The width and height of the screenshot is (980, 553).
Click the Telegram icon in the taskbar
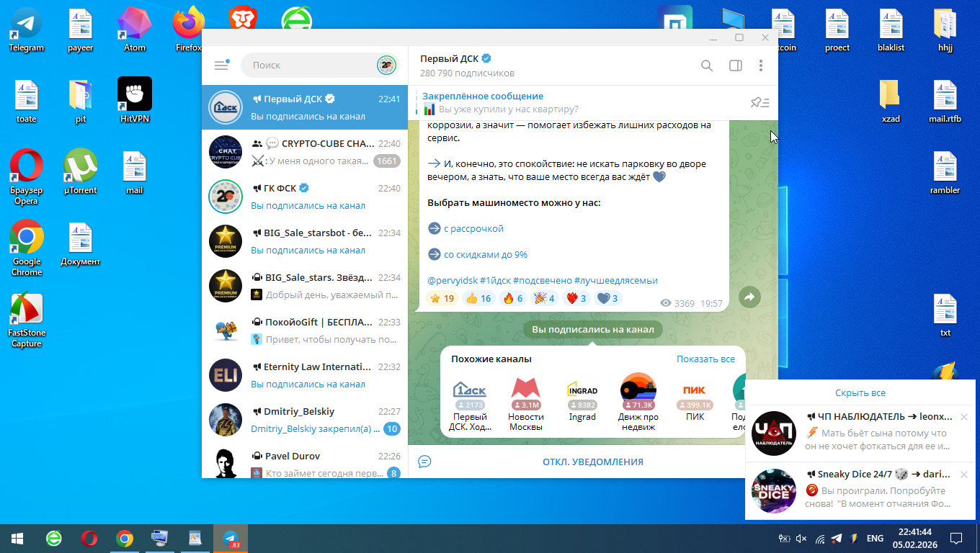coord(231,538)
